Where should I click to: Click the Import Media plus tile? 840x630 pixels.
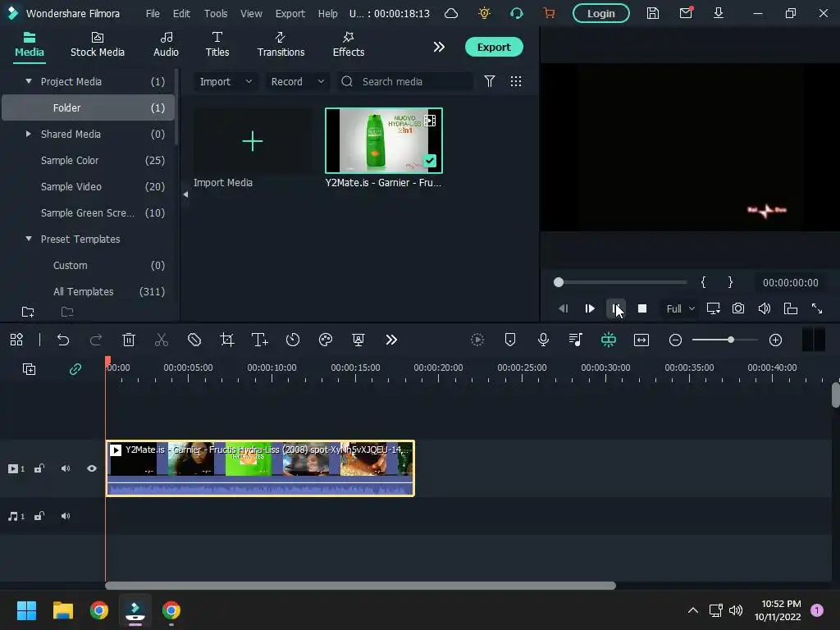pyautogui.click(x=253, y=141)
